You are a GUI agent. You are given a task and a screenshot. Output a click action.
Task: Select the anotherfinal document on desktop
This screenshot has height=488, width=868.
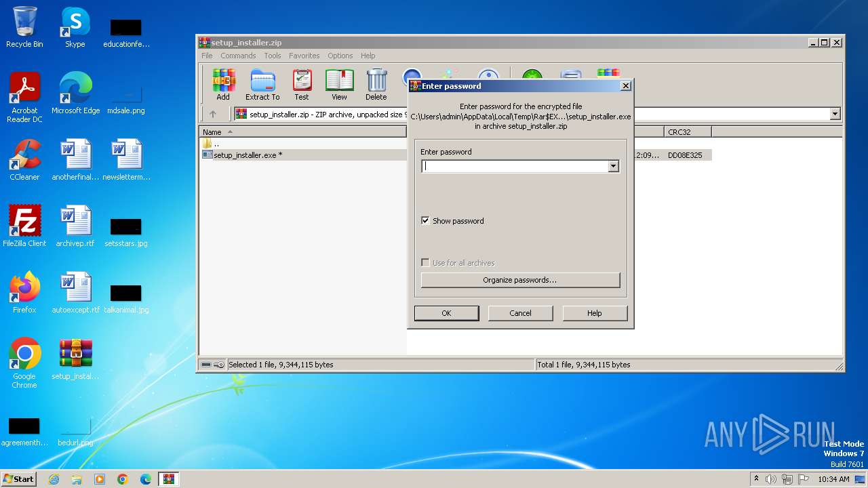(x=75, y=160)
